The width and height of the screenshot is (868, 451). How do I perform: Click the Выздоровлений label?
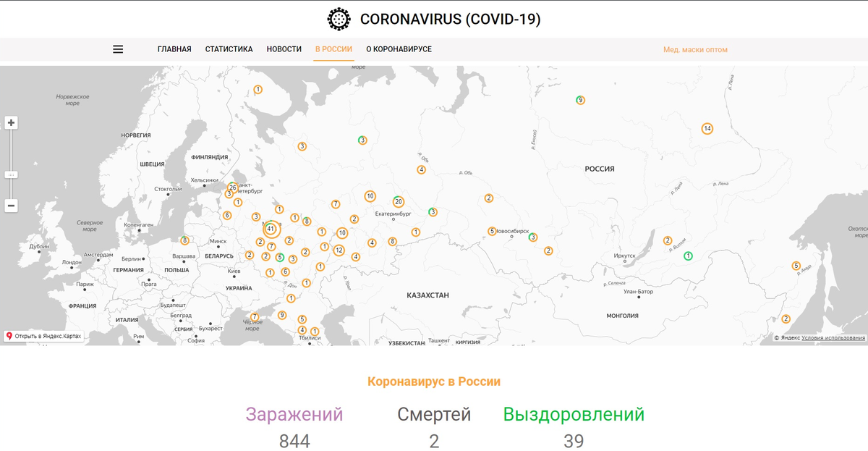pyautogui.click(x=574, y=415)
